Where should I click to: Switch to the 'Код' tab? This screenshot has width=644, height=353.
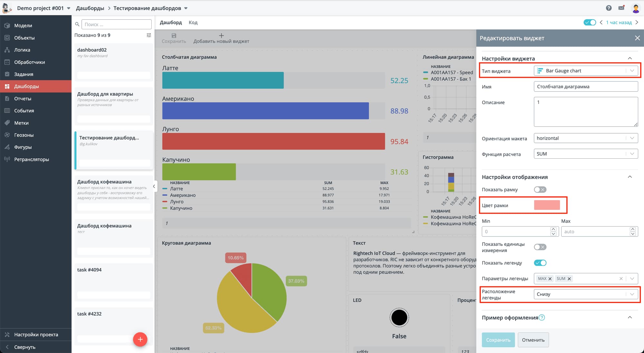tap(193, 23)
